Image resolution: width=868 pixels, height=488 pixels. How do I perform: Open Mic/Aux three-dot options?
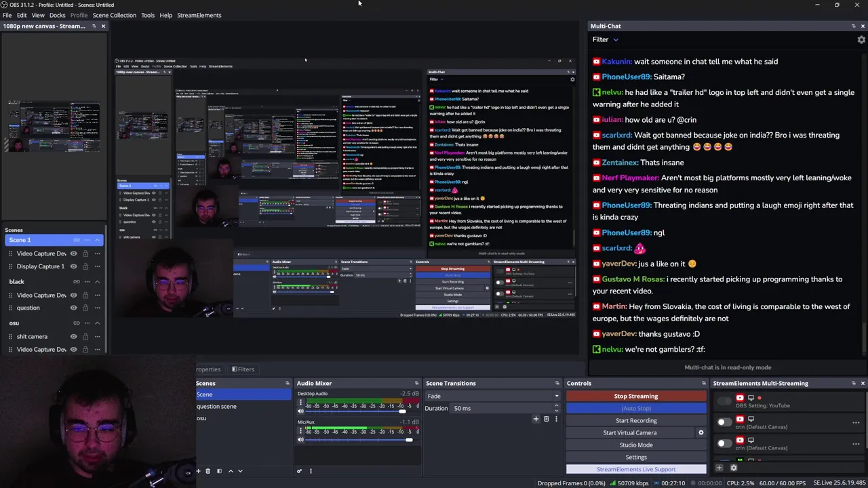[300, 431]
